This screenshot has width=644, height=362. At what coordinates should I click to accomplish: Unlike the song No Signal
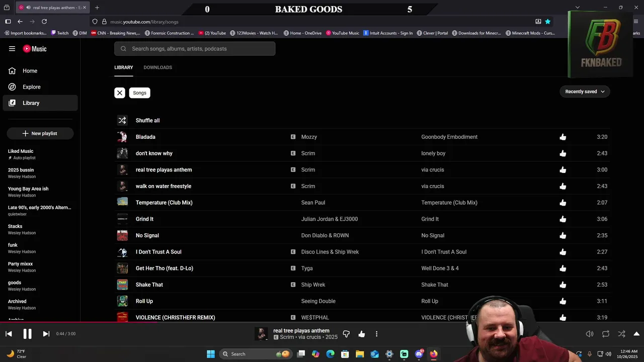562,235
